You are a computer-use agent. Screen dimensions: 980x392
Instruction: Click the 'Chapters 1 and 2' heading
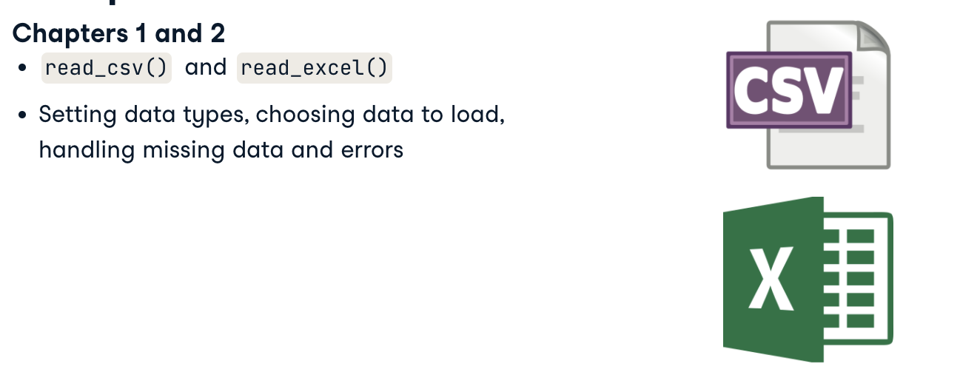pos(118,33)
